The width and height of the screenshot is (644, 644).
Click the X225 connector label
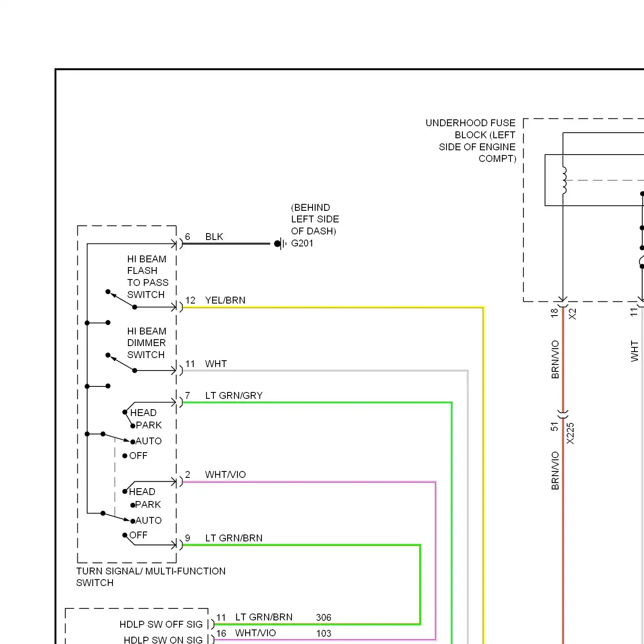click(570, 434)
